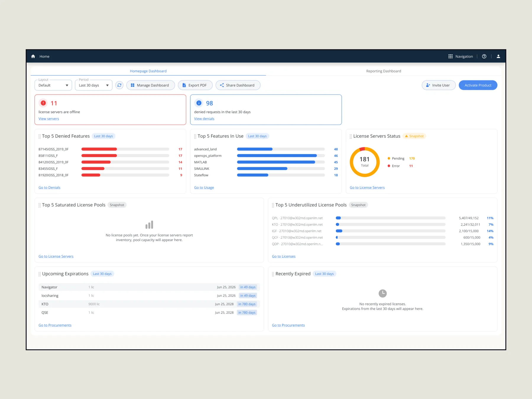
Task: Click the 'in 780 days' badge for QSE
Action: tap(247, 313)
